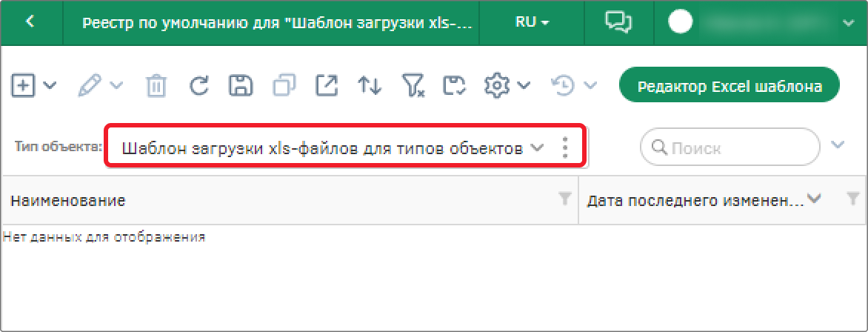Click the open in new window icon

tap(327, 85)
